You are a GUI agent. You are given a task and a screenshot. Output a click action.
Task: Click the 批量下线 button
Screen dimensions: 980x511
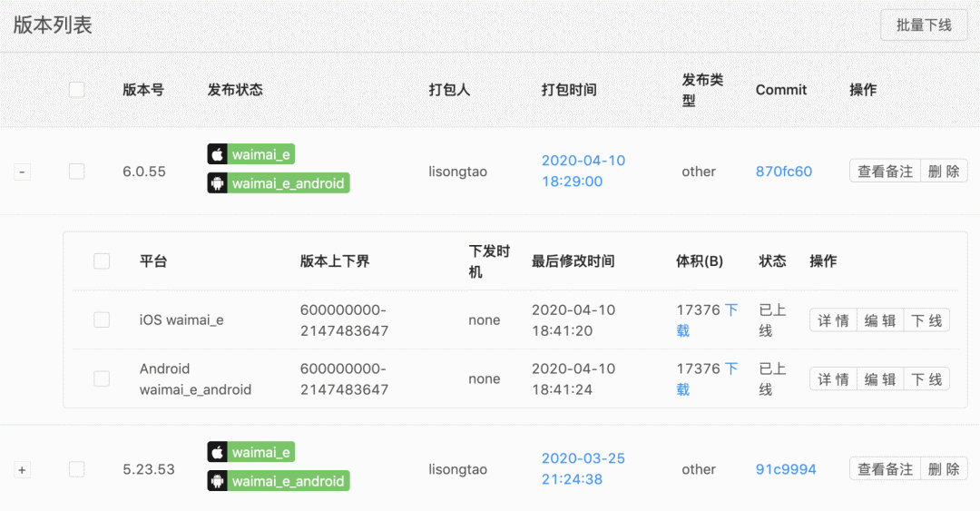(x=924, y=25)
